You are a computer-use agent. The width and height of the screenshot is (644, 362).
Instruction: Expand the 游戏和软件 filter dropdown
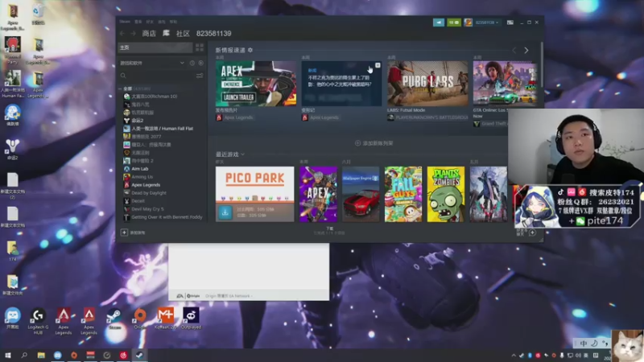pos(182,64)
